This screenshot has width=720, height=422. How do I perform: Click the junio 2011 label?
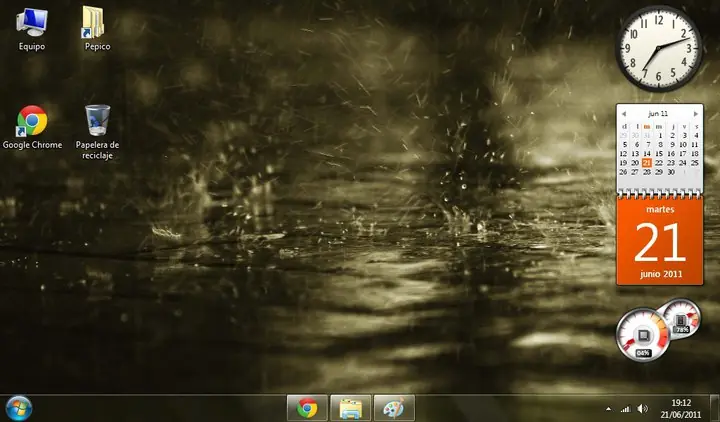coord(661,274)
